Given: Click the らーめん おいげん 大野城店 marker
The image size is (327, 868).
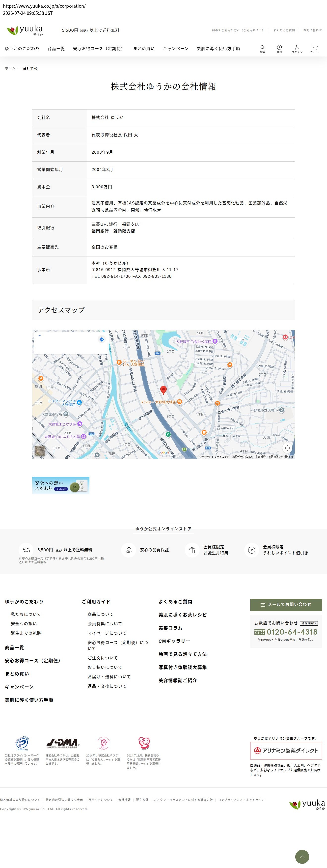Looking at the screenshot, I should (x=119, y=362).
